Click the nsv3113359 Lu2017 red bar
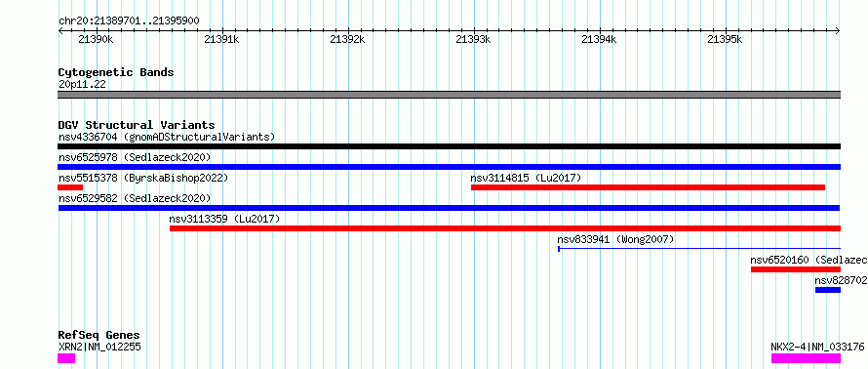The width and height of the screenshot is (868, 369). pyautogui.click(x=505, y=228)
